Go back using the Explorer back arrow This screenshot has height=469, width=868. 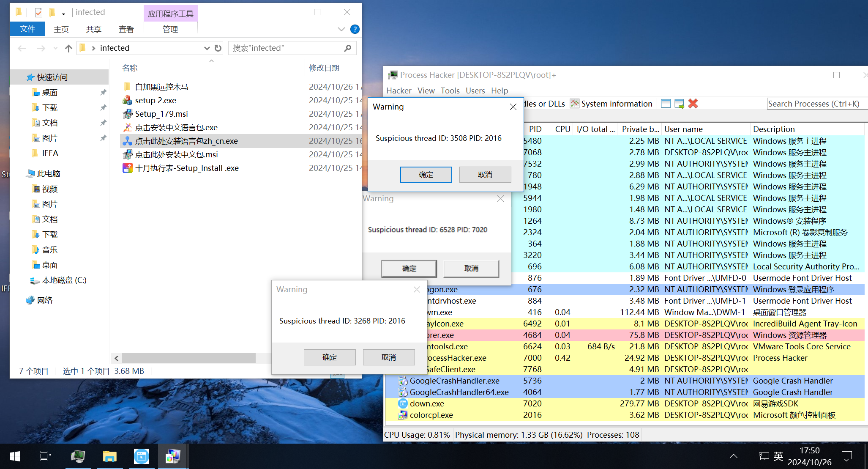coord(22,48)
